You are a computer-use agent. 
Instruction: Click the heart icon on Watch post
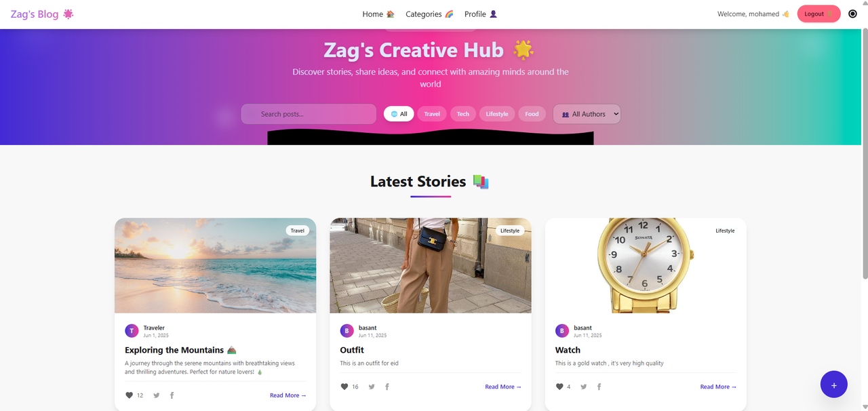coord(559,387)
